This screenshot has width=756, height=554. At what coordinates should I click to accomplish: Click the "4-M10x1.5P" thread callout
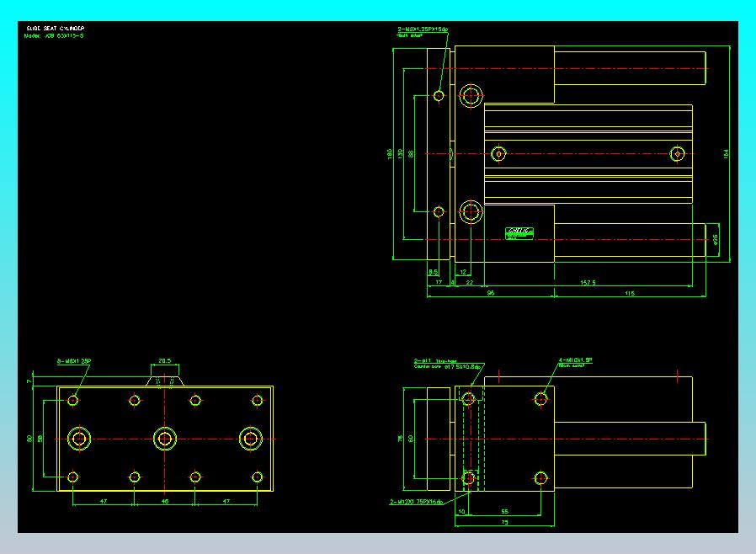coord(575,360)
